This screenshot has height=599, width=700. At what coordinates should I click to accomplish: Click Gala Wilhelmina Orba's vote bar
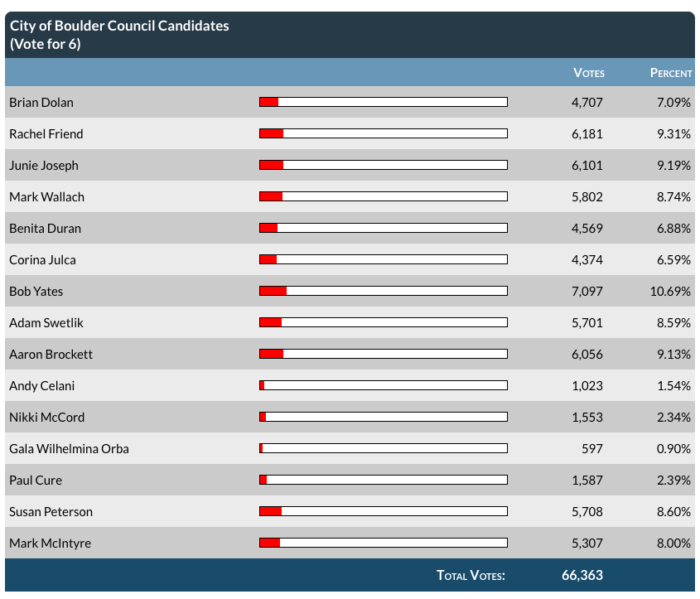pos(383,448)
